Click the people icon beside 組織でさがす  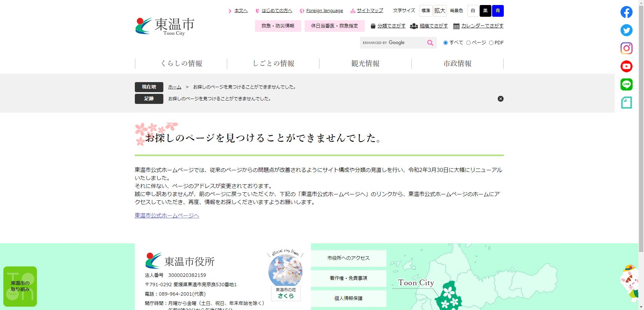pyautogui.click(x=413, y=26)
